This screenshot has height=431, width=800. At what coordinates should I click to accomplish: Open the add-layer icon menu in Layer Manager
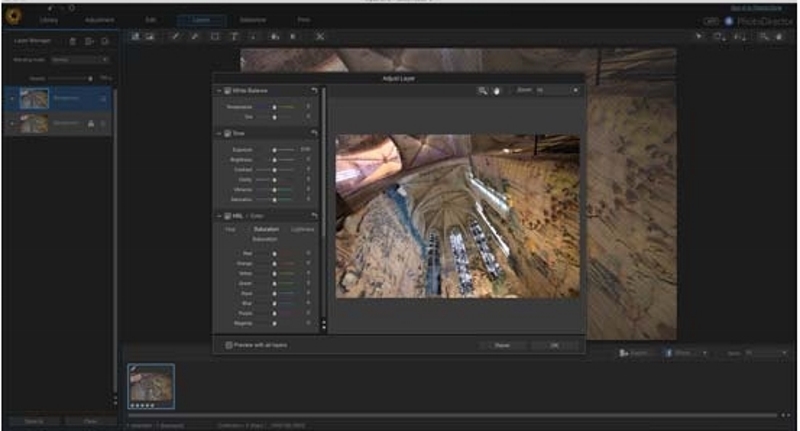click(89, 41)
